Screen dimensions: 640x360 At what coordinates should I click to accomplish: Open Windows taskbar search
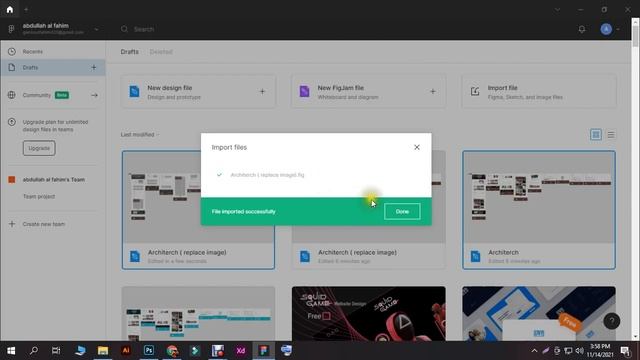tap(34, 351)
